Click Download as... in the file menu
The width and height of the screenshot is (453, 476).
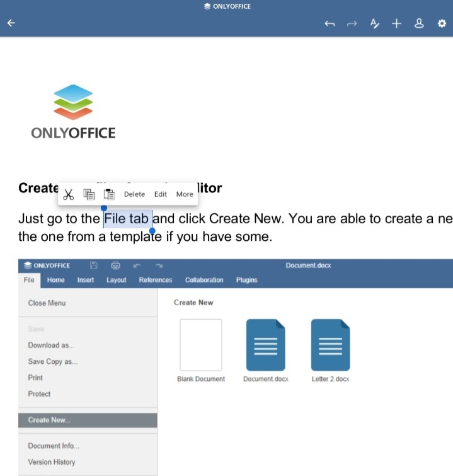[51, 345]
